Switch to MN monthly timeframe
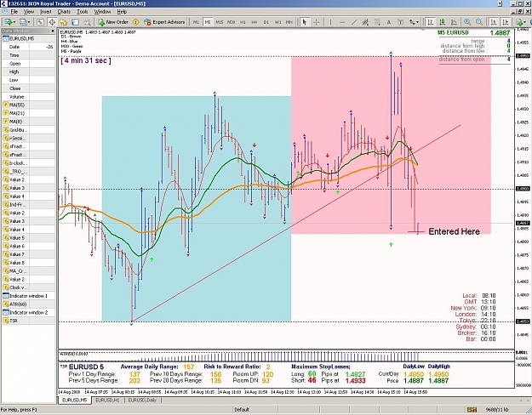Viewport: 532px width, 415px height. [x=289, y=22]
